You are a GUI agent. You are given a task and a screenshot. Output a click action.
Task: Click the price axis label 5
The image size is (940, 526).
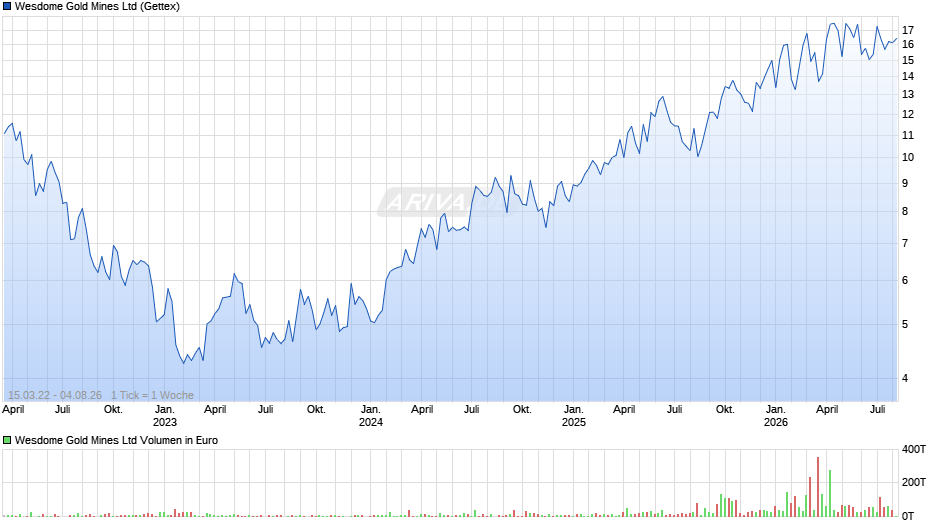click(x=905, y=324)
